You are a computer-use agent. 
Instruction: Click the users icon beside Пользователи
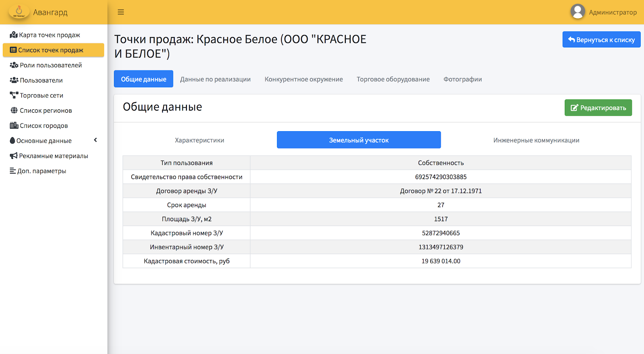tap(14, 80)
